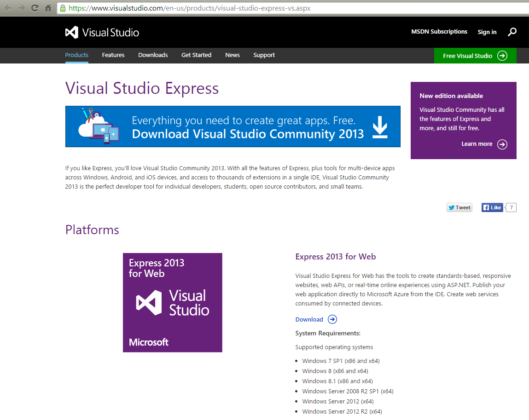Open the News tab
Image resolution: width=529 pixels, height=420 pixels.
(233, 55)
